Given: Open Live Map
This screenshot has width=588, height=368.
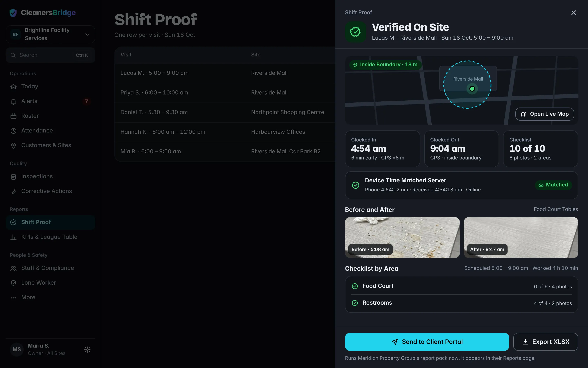Looking at the screenshot, I should pos(545,114).
